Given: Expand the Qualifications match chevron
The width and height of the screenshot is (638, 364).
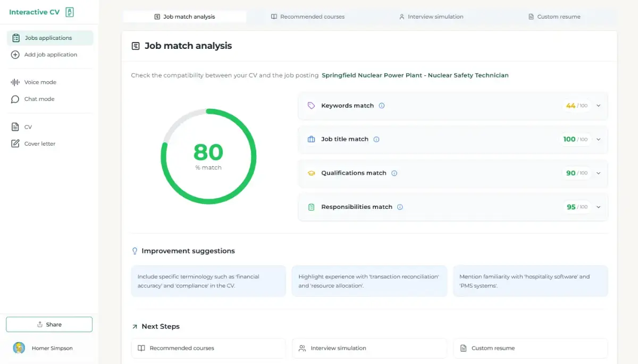Looking at the screenshot, I should [598, 173].
